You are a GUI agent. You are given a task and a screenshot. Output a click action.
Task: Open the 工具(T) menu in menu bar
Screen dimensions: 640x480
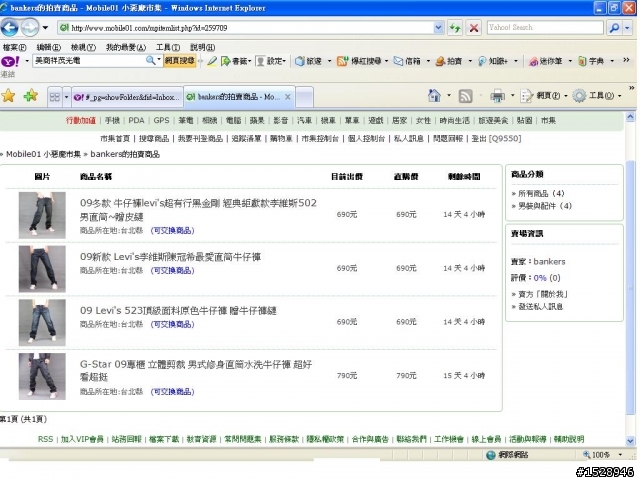click(x=168, y=47)
